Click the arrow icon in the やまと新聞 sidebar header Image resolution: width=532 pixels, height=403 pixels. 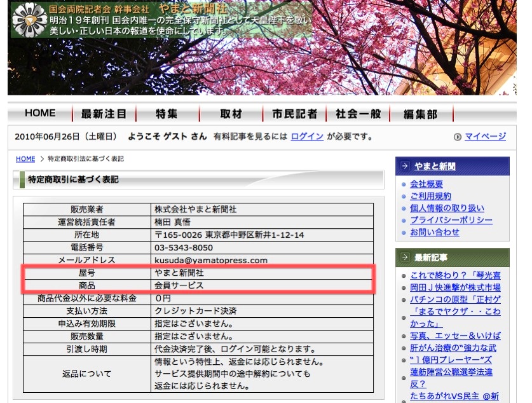tap(405, 166)
